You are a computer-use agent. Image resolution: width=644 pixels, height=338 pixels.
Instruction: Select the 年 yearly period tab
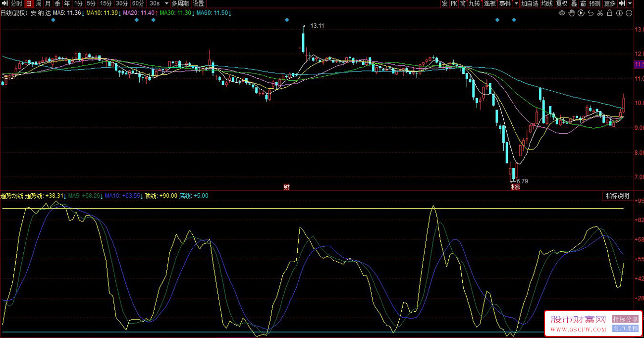click(x=67, y=3)
